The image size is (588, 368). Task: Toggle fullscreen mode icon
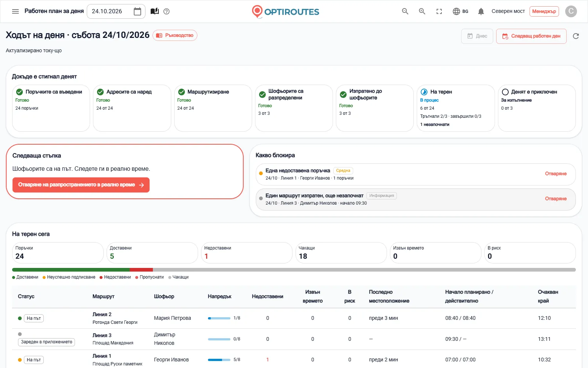click(439, 11)
